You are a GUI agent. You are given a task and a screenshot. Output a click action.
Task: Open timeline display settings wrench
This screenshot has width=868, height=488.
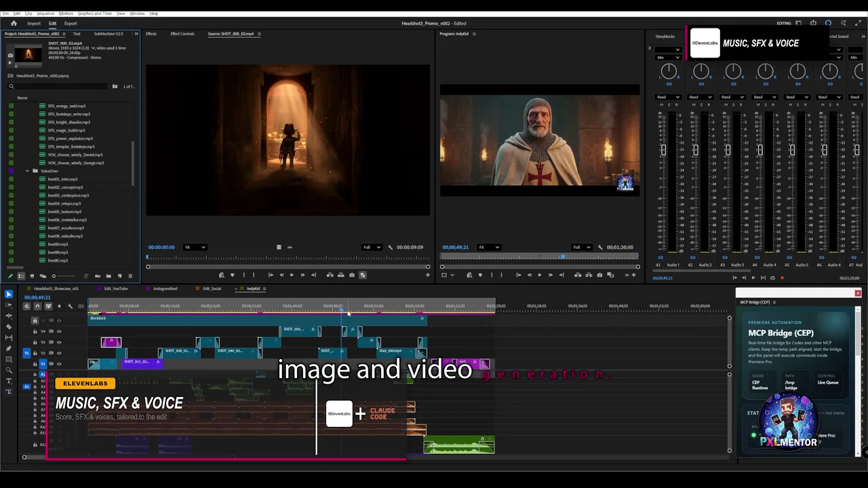coord(70,306)
